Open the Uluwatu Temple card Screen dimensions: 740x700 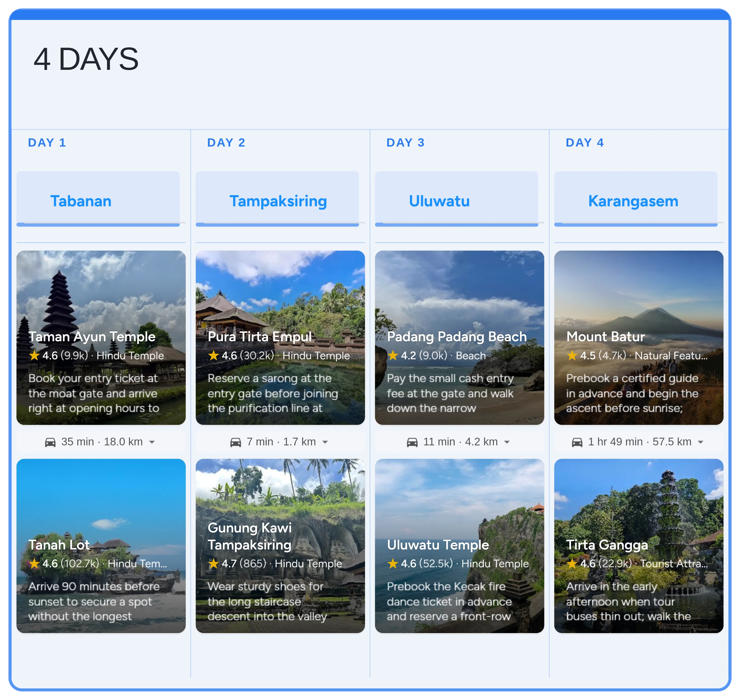tap(460, 546)
